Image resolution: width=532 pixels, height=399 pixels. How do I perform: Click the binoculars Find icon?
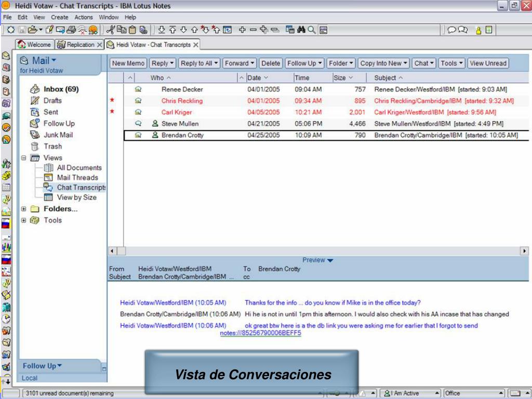[301, 30]
